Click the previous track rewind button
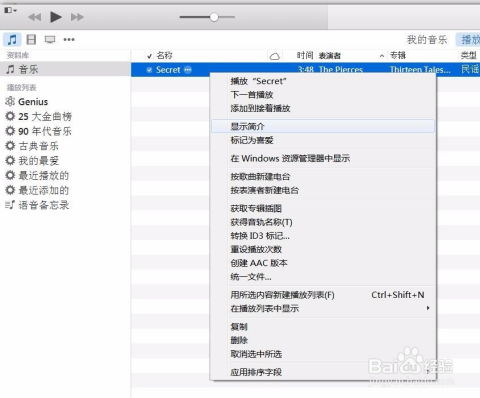The height and width of the screenshot is (398, 480). pyautogui.click(x=35, y=17)
